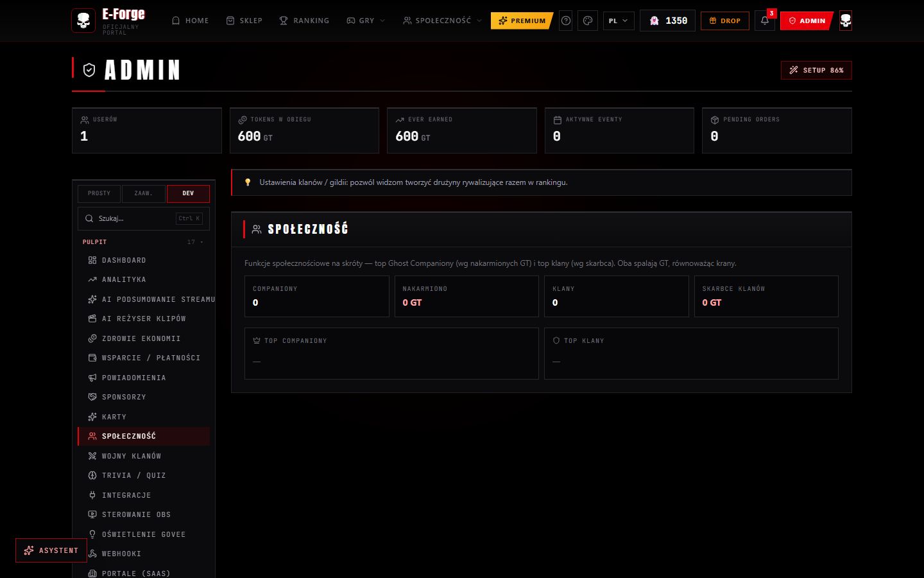The width and height of the screenshot is (924, 578).
Task: Open WOJNY KLANÓW label
Action: tap(132, 456)
